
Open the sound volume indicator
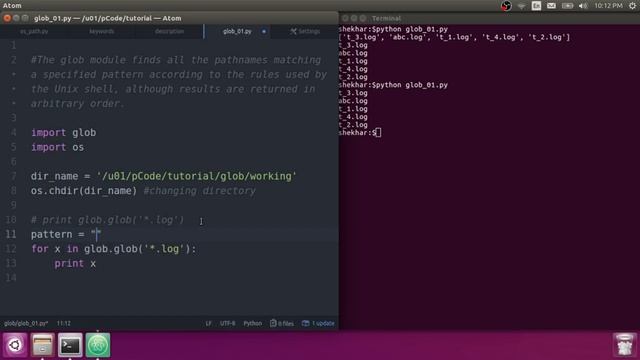[583, 6]
